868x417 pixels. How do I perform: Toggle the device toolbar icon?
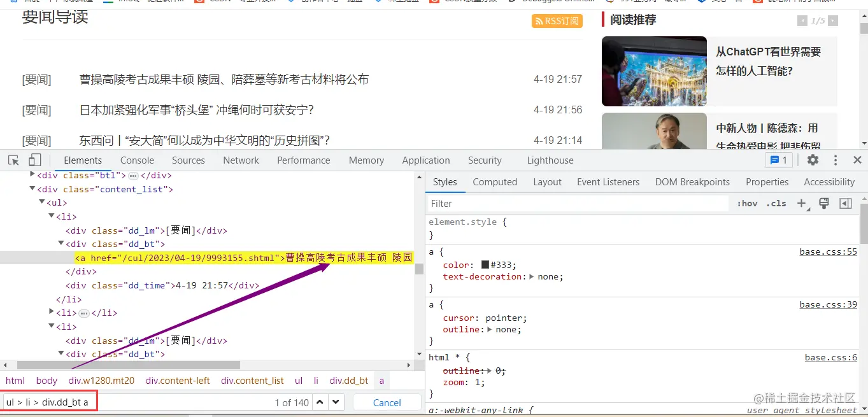pyautogui.click(x=35, y=160)
